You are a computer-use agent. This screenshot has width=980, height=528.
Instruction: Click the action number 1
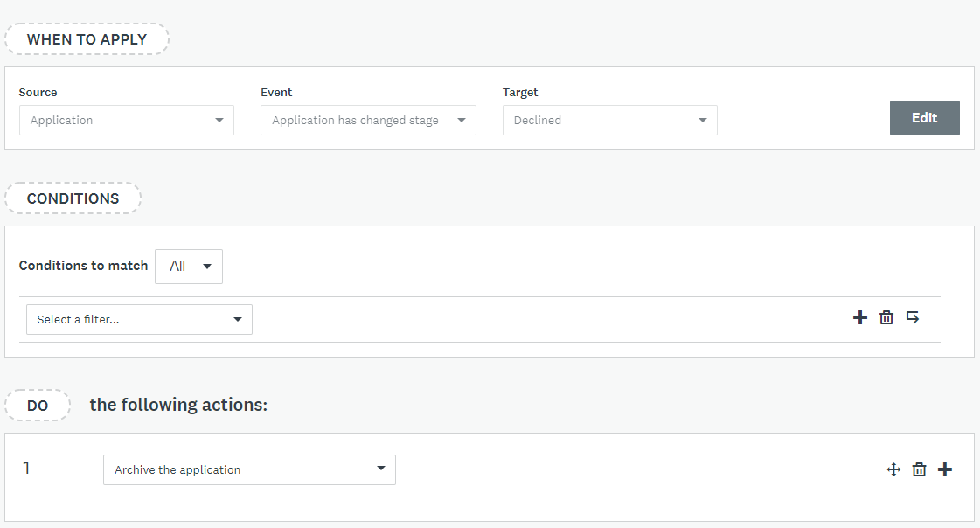(26, 468)
